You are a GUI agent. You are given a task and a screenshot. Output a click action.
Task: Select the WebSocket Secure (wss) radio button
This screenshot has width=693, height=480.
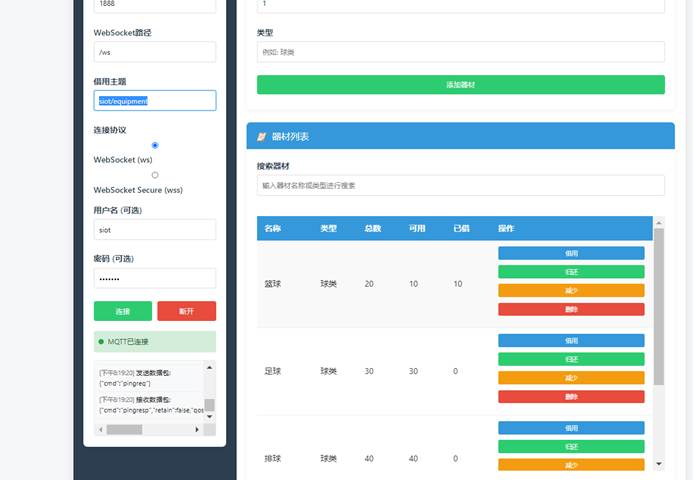[x=155, y=175]
